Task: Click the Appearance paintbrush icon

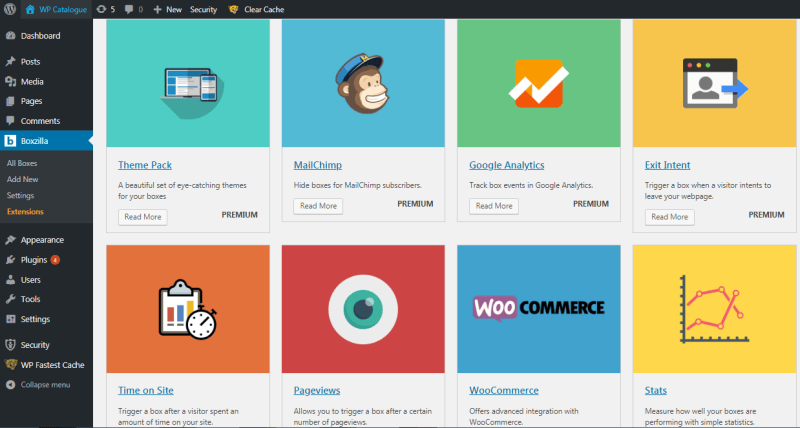Action: point(10,240)
